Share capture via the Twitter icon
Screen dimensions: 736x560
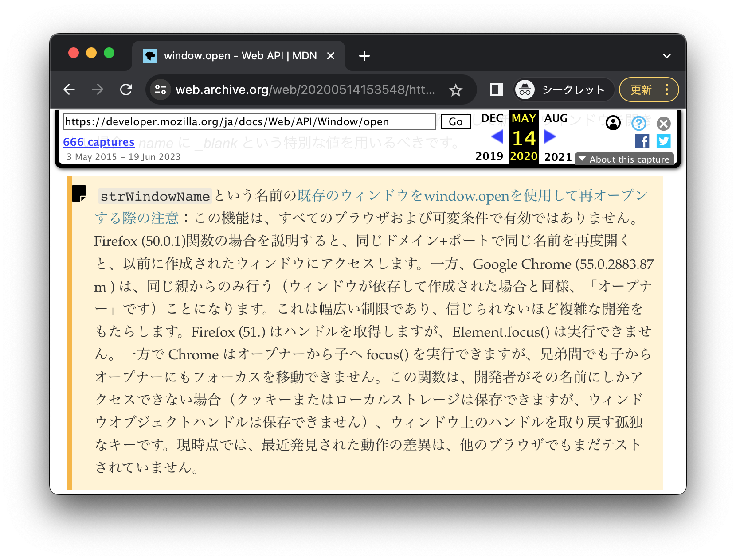pos(663,141)
